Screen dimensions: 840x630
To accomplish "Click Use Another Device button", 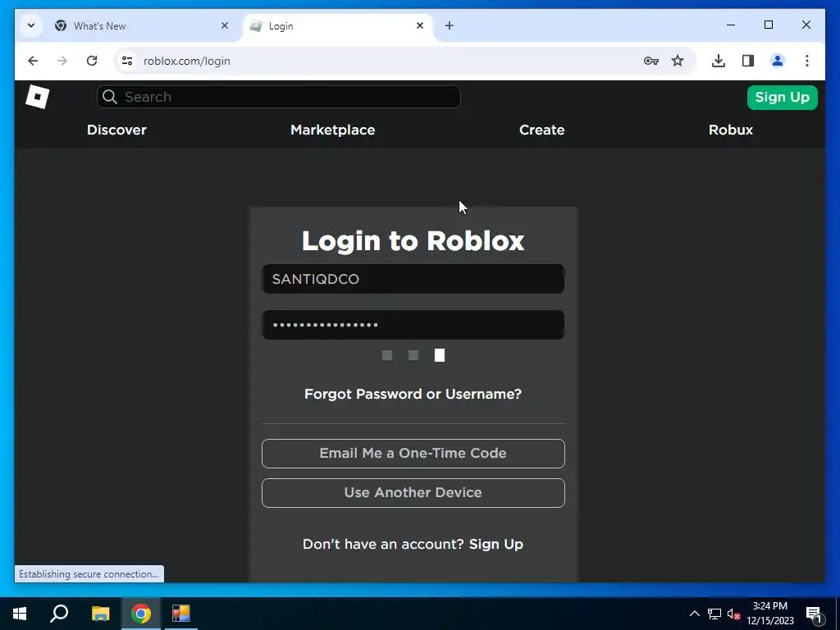I will tap(413, 493).
